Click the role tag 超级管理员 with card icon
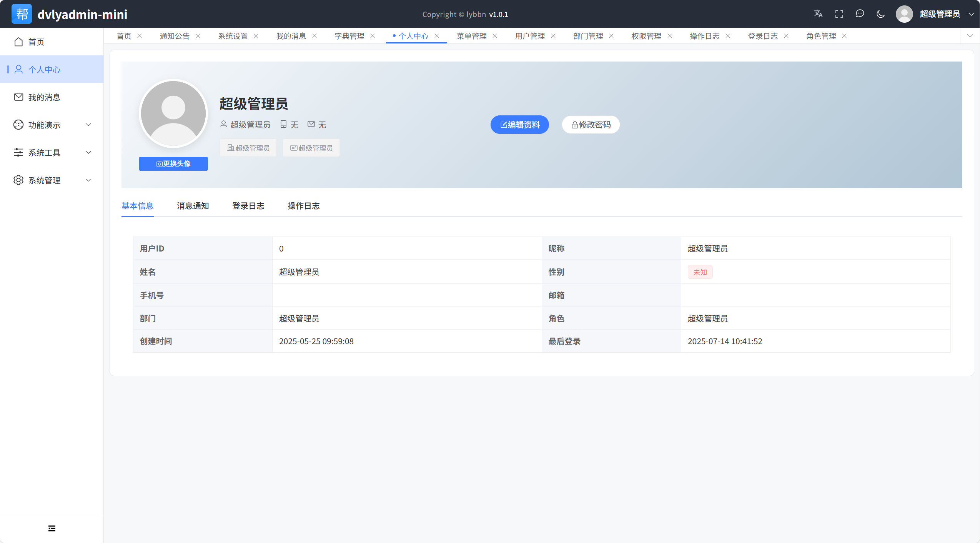The width and height of the screenshot is (980, 543). tap(311, 148)
